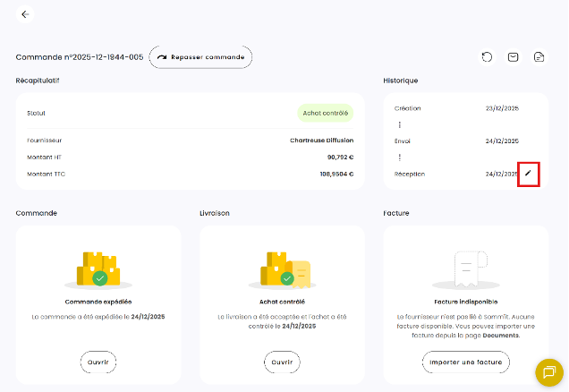Click the back arrow at top left

[25, 14]
